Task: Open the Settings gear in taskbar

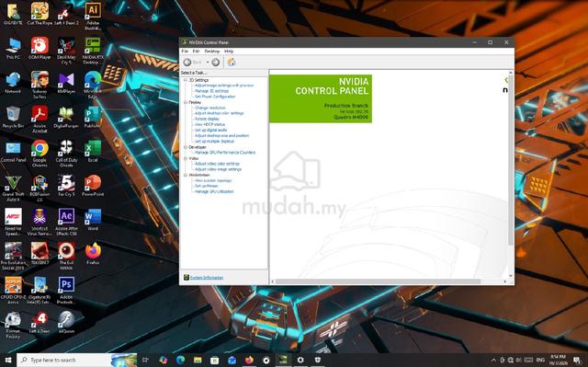Action: [x=300, y=360]
